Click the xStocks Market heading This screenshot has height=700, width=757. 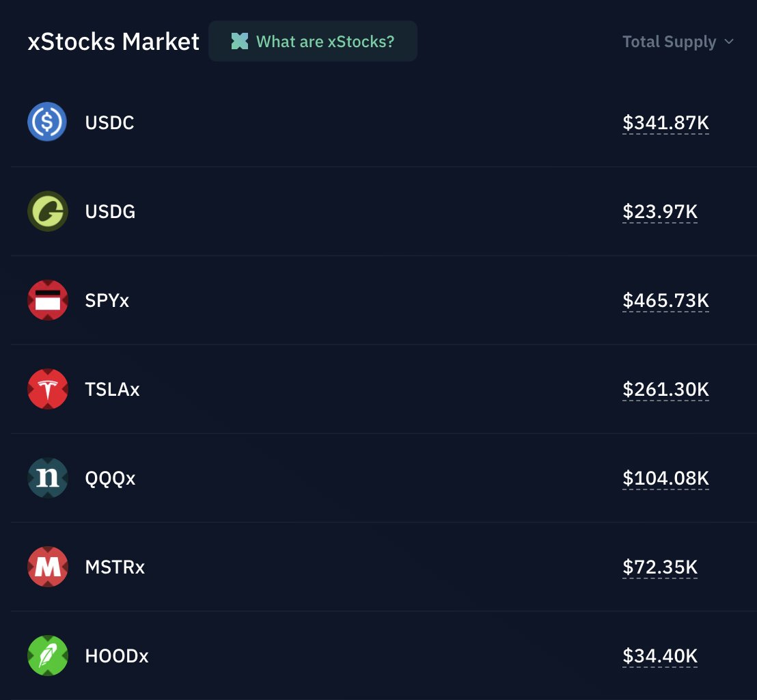(113, 42)
